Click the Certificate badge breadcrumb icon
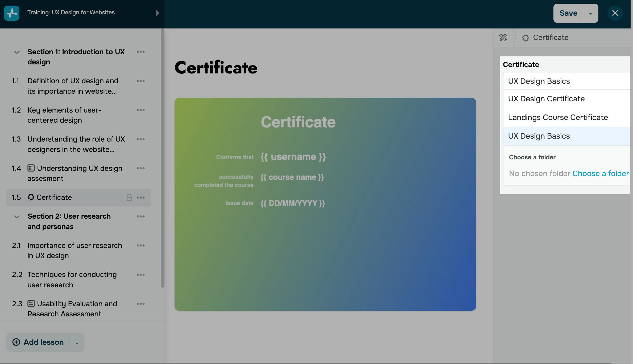Viewport: 633px width, 364px height. pyautogui.click(x=525, y=38)
